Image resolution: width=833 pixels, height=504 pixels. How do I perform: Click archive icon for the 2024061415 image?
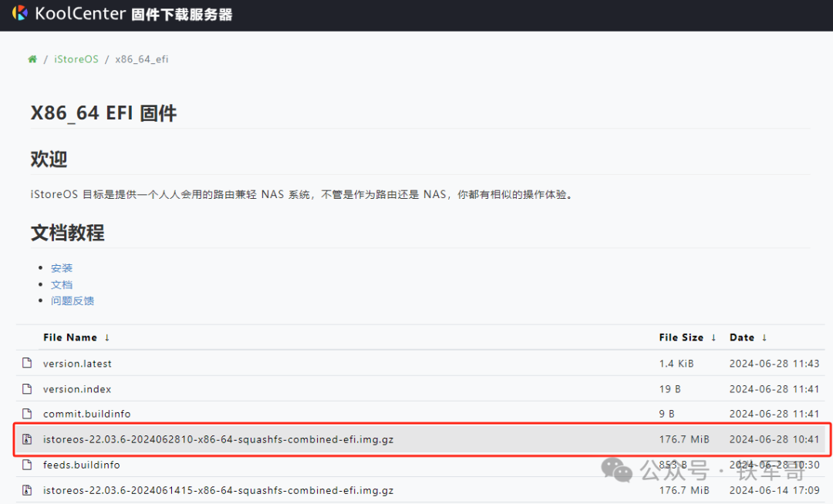[x=27, y=489]
